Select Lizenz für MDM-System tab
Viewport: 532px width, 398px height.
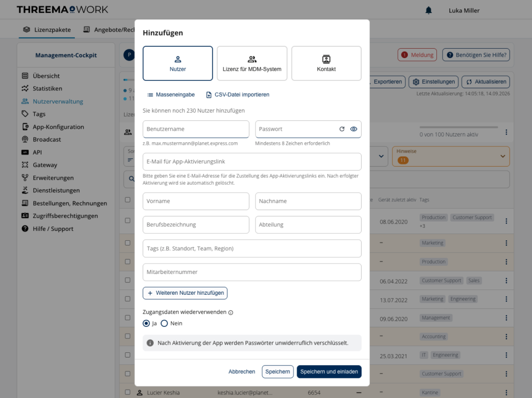(252, 63)
